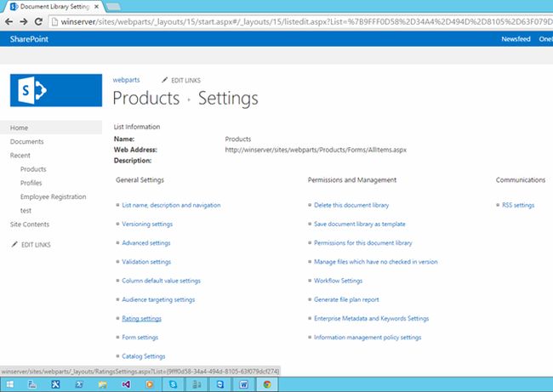Viewport: 553px width, 392px height.
Task: Close the Document Library Settings tab
Action: (x=97, y=6)
